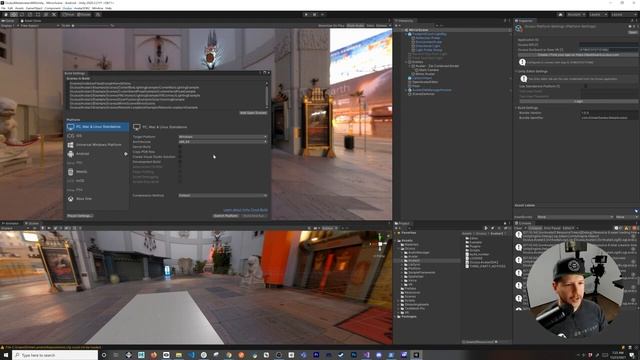
Task: Open the File menu
Action: (x=3, y=8)
